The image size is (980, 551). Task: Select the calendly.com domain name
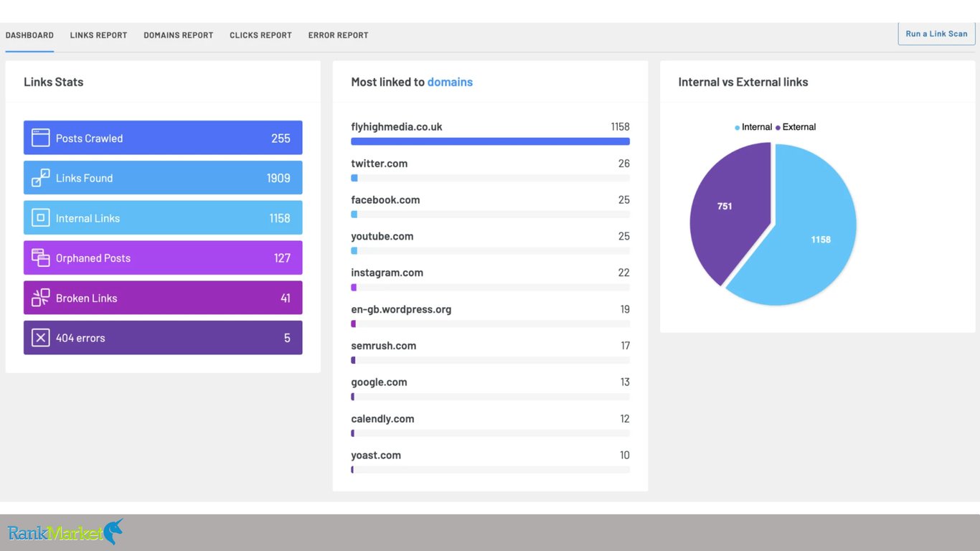click(x=382, y=419)
